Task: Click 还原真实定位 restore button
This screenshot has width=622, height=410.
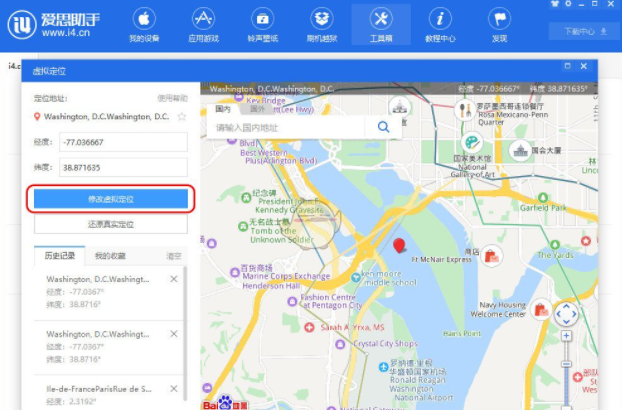Action: (x=111, y=224)
